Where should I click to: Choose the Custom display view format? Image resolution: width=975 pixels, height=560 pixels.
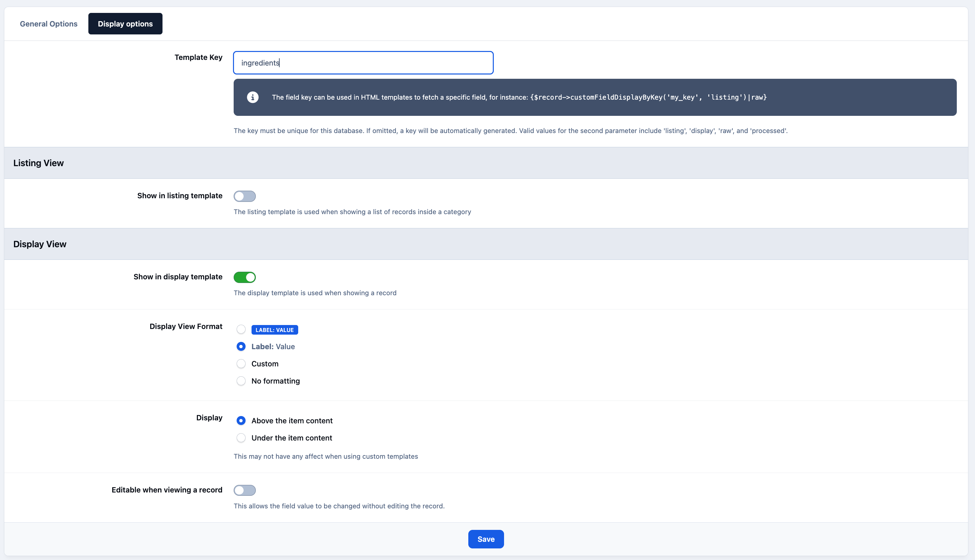[x=241, y=364]
